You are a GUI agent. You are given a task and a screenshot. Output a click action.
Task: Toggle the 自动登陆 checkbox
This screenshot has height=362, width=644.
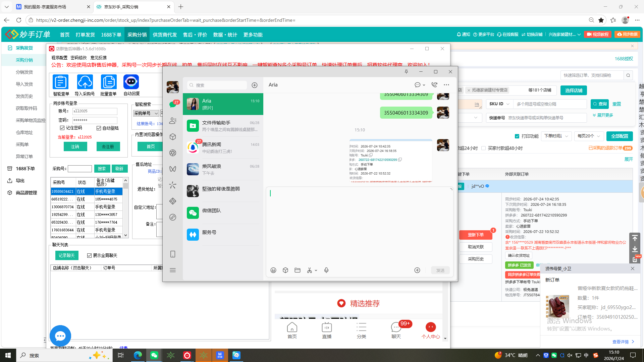(99, 128)
